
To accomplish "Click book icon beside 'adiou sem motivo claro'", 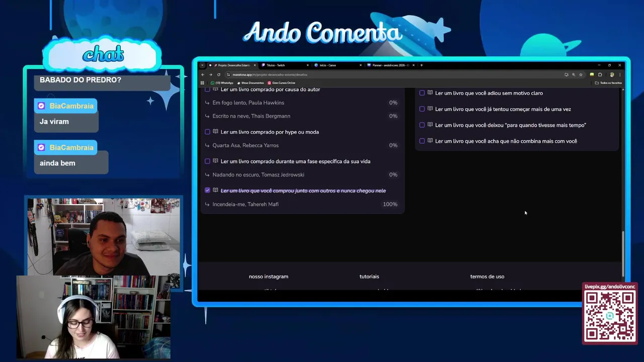I will [x=430, y=93].
